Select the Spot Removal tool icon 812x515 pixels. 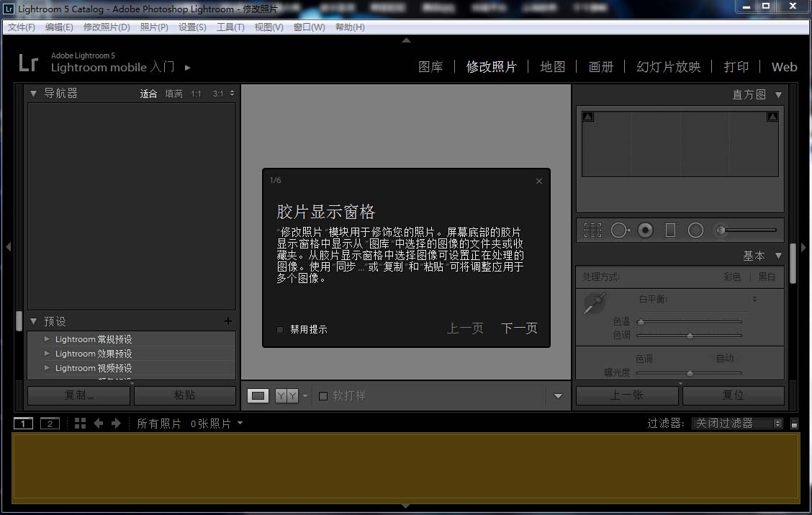click(x=620, y=230)
